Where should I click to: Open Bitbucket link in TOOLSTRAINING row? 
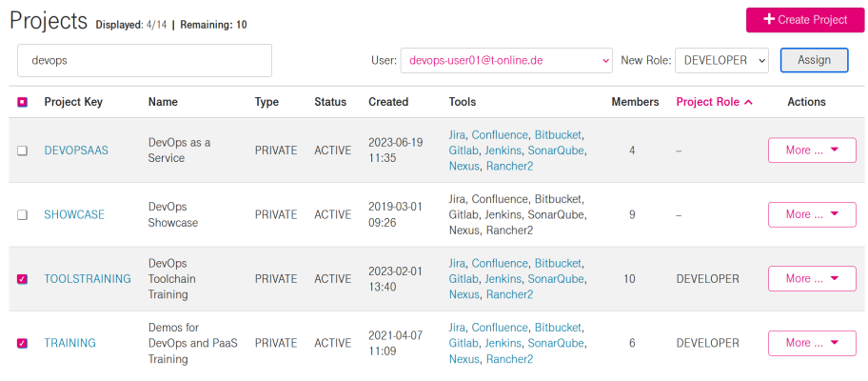[558, 263]
